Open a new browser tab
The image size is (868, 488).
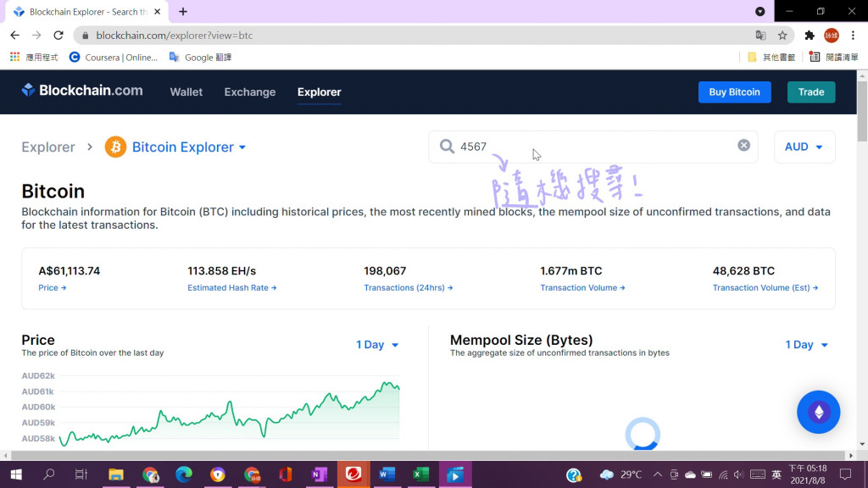[x=183, y=12]
